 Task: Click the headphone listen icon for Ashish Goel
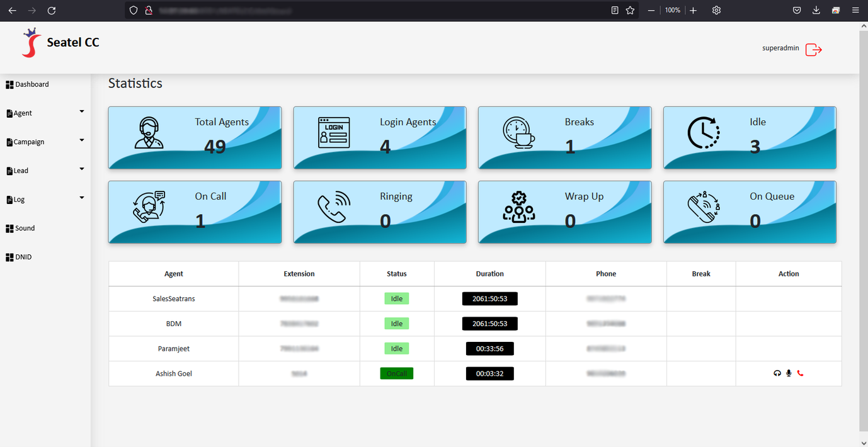coord(777,373)
